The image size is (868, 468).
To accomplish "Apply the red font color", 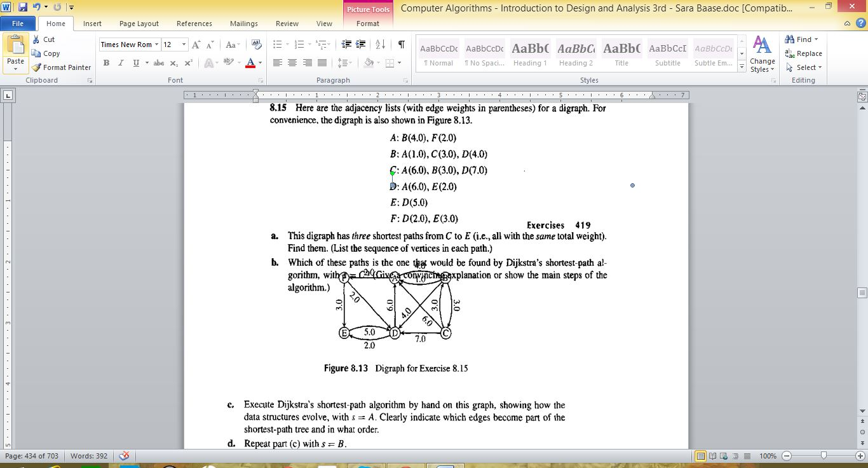I will point(250,63).
